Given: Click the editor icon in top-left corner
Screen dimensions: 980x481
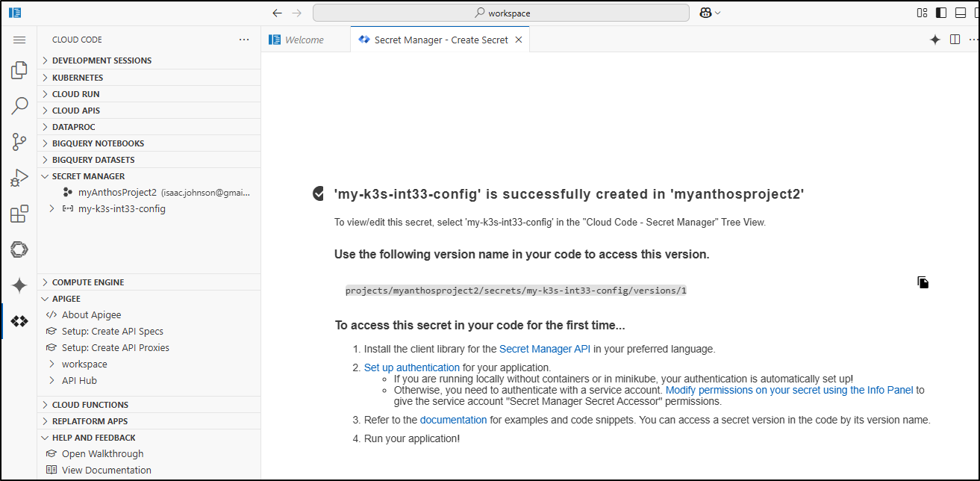Looking at the screenshot, I should 15,13.
